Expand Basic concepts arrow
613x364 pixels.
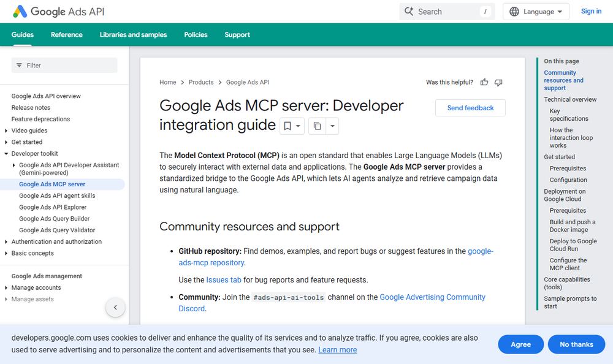pyautogui.click(x=6, y=253)
